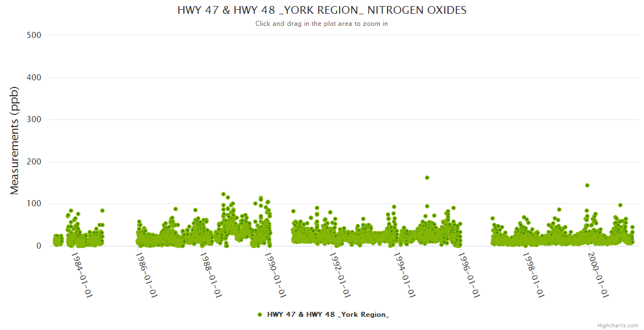644x330 pixels.
Task: Select the 1990-01-01 x-axis date label
Action: 275,275
